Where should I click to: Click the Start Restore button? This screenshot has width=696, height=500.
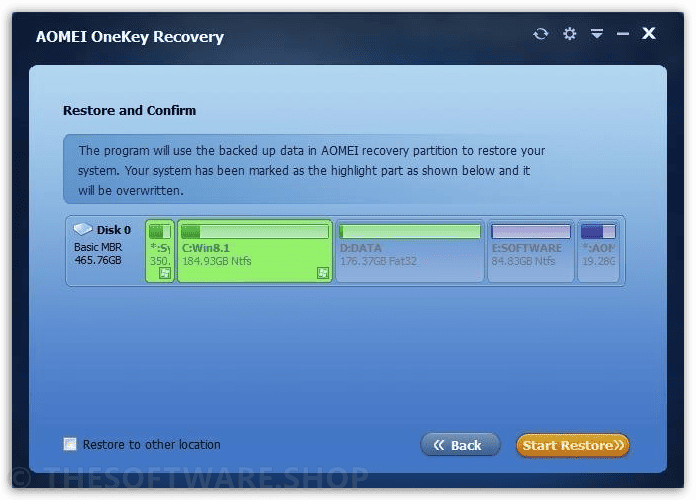(573, 445)
